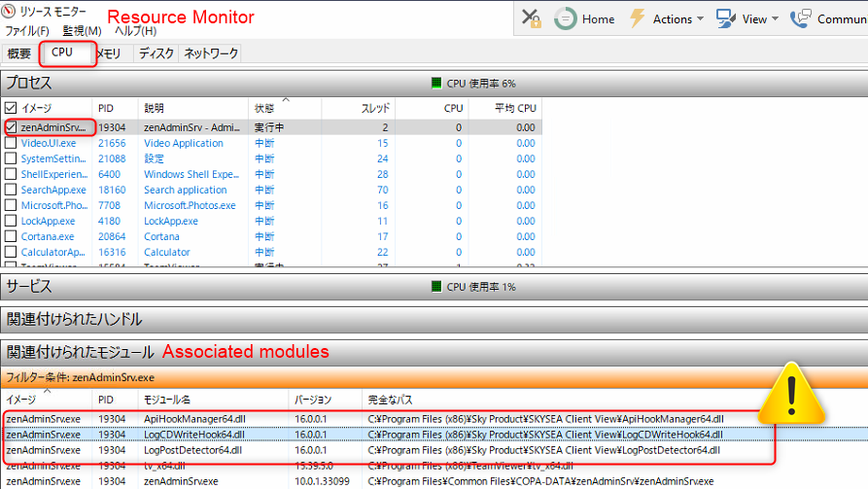Screen dimensions: 868x489
Task: Click the Microsoft.Photos.exe description cell
Action: tap(190, 205)
